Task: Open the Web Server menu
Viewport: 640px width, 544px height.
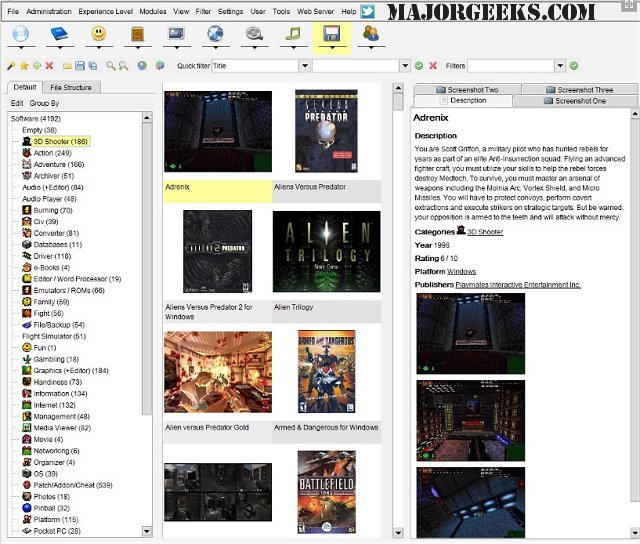Action: tap(316, 11)
